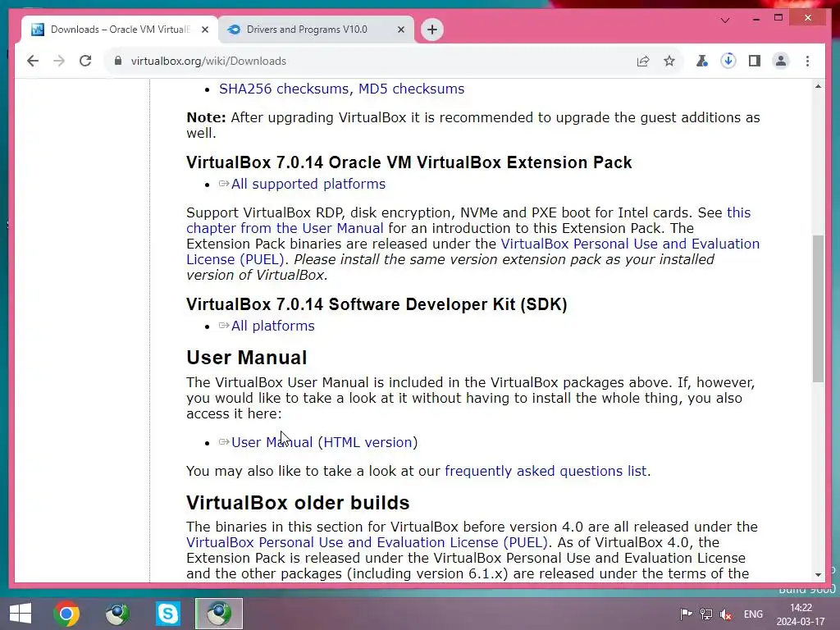The height and width of the screenshot is (630, 840).
Task: Open Chrome Labs flask icon
Action: click(702, 61)
